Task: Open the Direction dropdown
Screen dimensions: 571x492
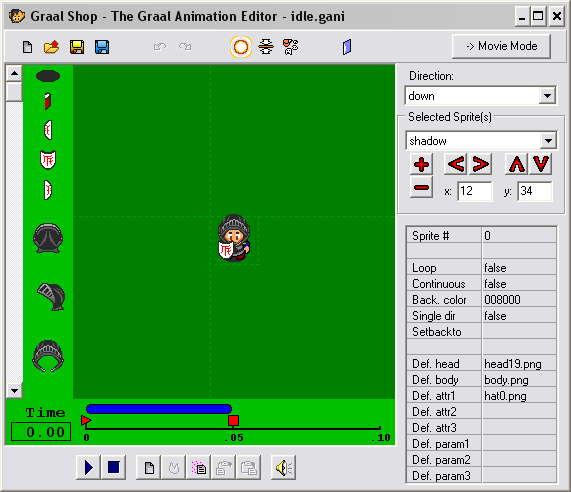Action: coord(547,96)
